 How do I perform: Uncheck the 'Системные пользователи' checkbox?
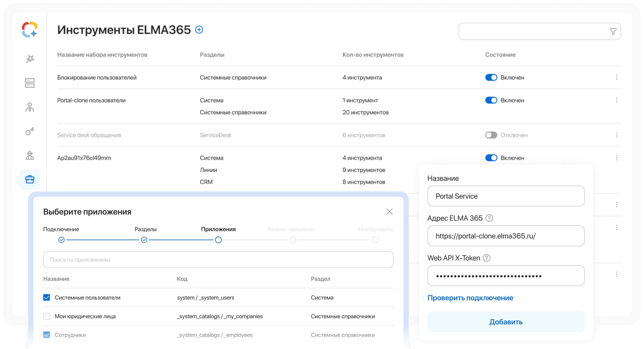click(x=46, y=297)
